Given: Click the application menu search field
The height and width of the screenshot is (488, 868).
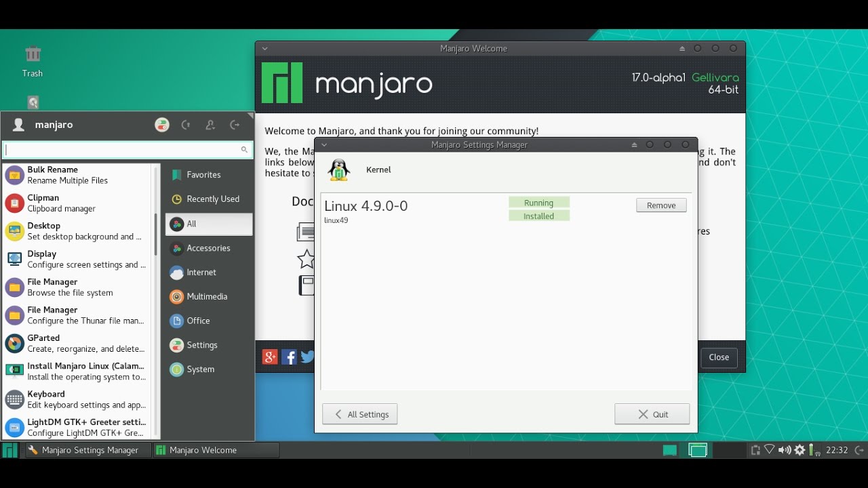Looking at the screenshot, I should [x=127, y=149].
